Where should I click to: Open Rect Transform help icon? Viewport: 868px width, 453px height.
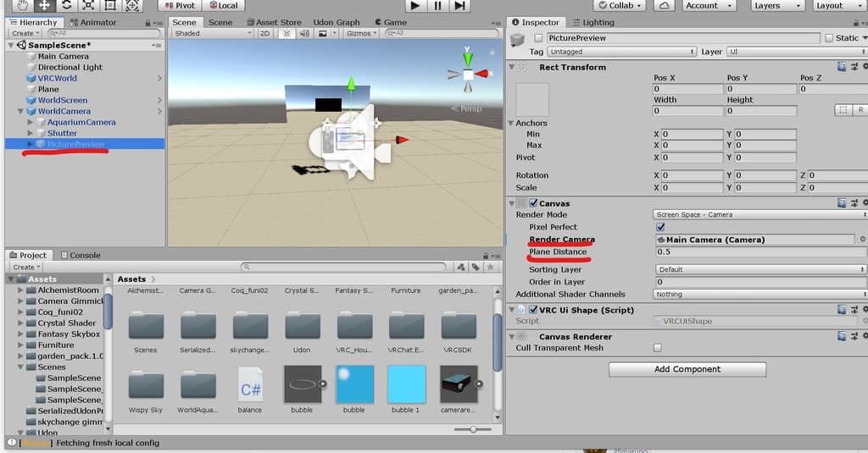click(842, 67)
